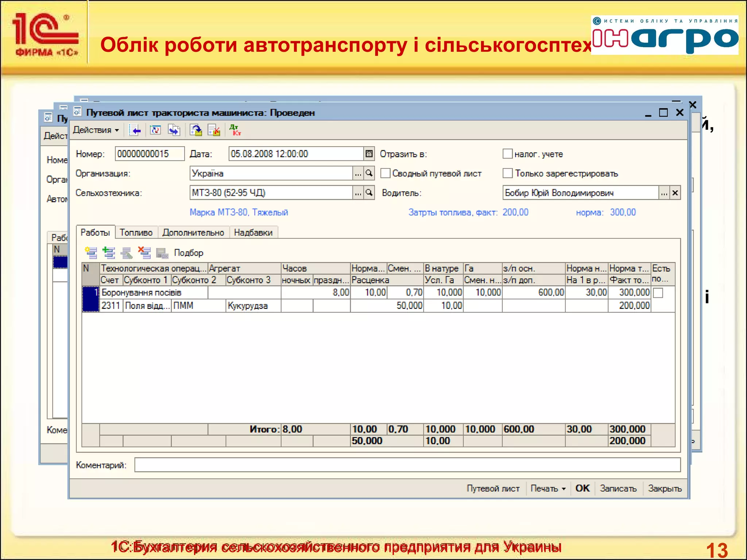Click the fuel норма value 300,00
747x560 pixels.
coord(623,212)
